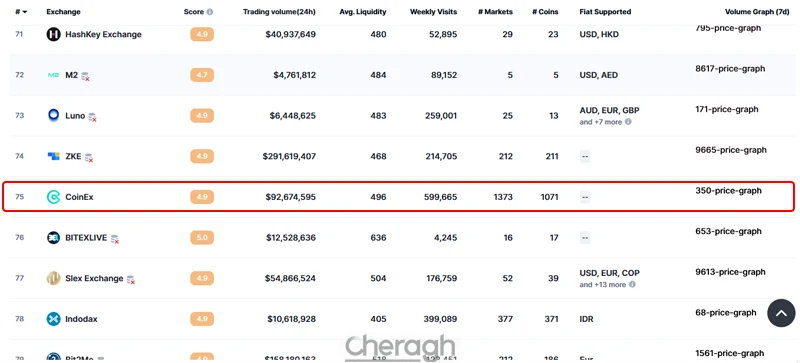Click M2's 4.7 score badge

coord(202,75)
